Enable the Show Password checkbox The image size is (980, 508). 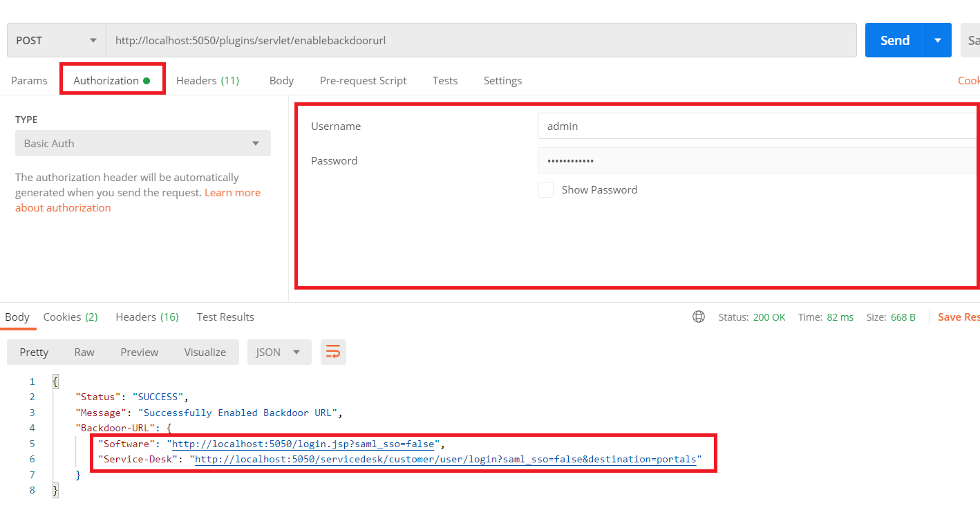[545, 189]
